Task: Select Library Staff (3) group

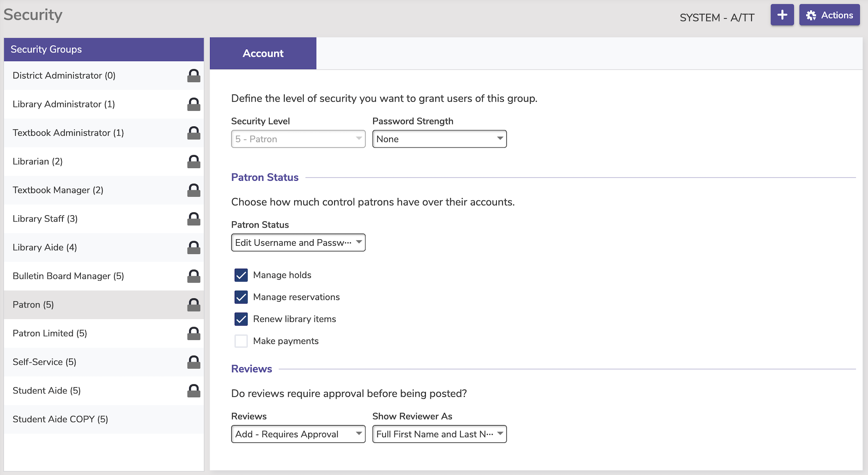Action: point(104,219)
